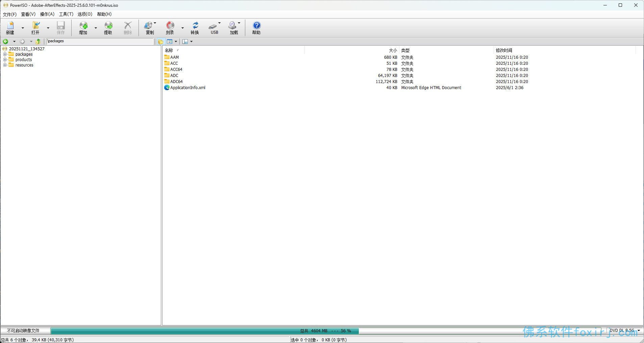Click the 刻录 (Burn) disc icon
The width and height of the screenshot is (644, 343).
[170, 28]
